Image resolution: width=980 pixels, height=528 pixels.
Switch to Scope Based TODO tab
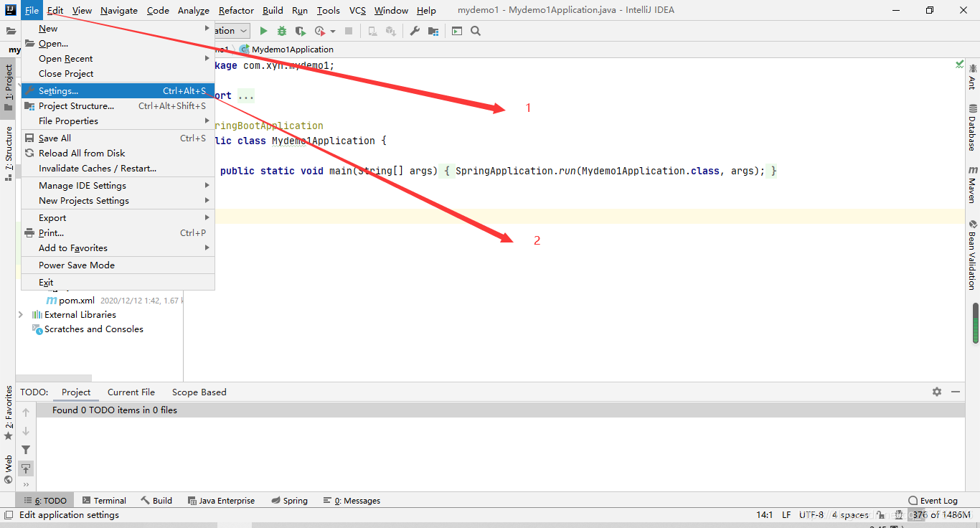(x=199, y=392)
